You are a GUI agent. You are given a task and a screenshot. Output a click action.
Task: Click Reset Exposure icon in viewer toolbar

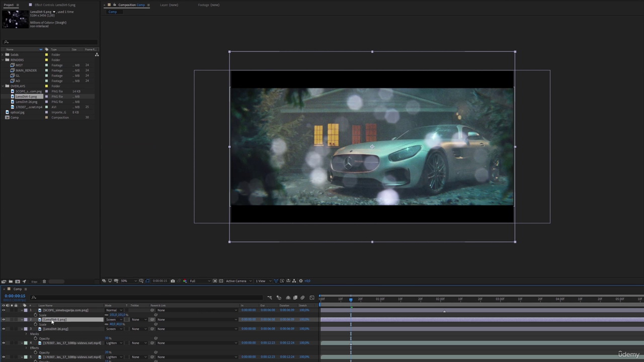tap(301, 281)
